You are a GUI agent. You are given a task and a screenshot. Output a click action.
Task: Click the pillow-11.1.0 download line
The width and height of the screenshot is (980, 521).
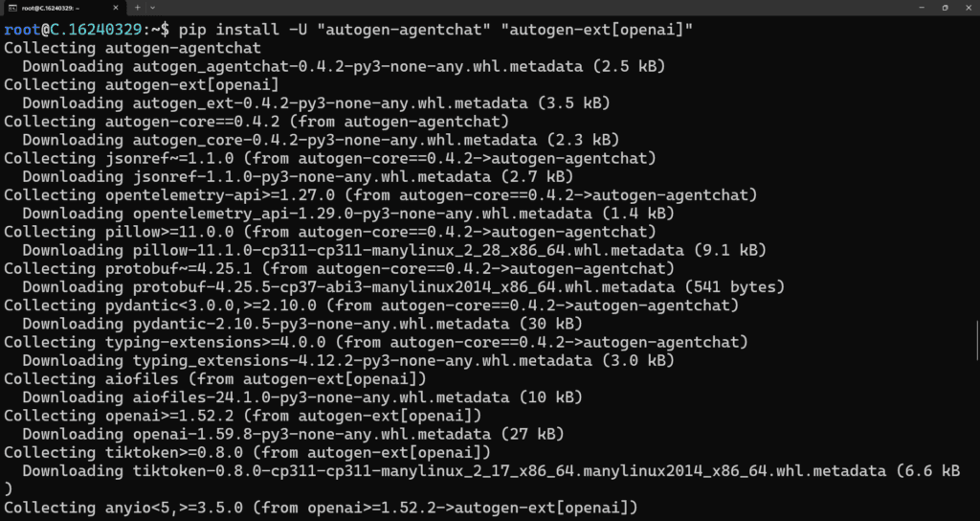[x=394, y=250]
